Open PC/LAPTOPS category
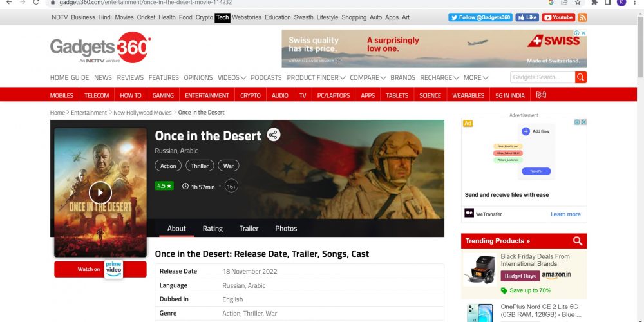644x322 pixels. click(334, 95)
